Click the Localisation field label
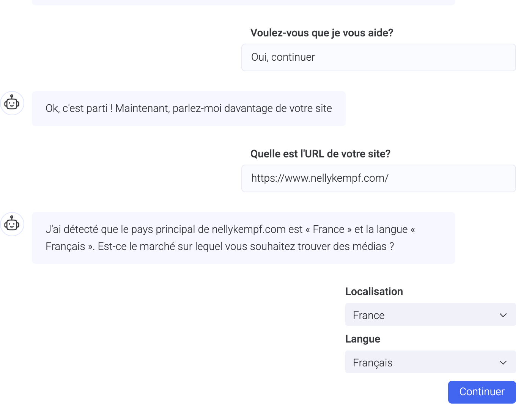Image resolution: width=532 pixels, height=418 pixels. [374, 291]
